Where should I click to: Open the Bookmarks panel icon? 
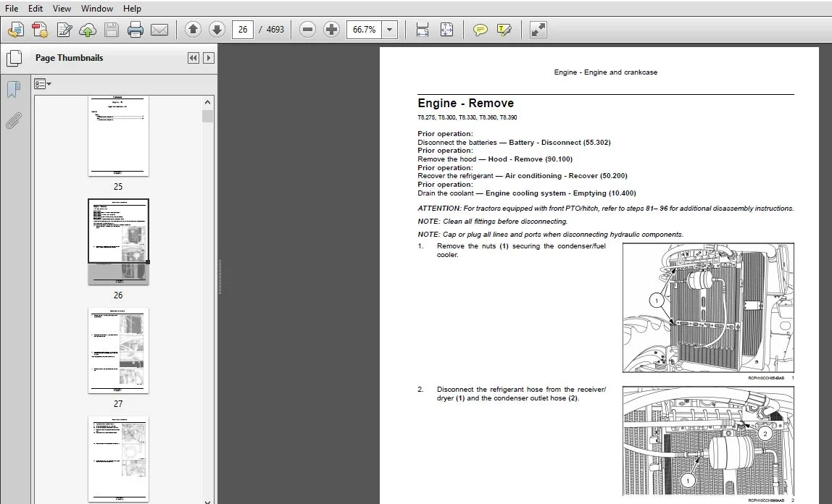click(x=14, y=89)
